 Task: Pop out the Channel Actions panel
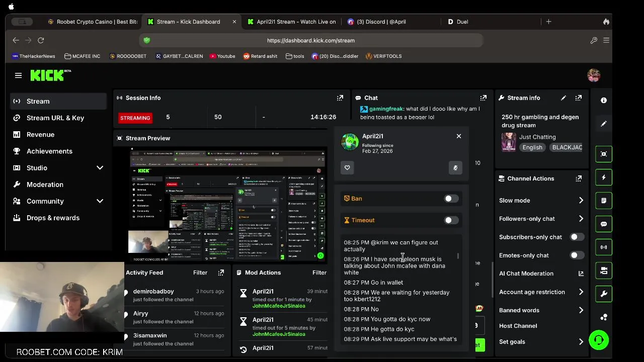(x=579, y=178)
